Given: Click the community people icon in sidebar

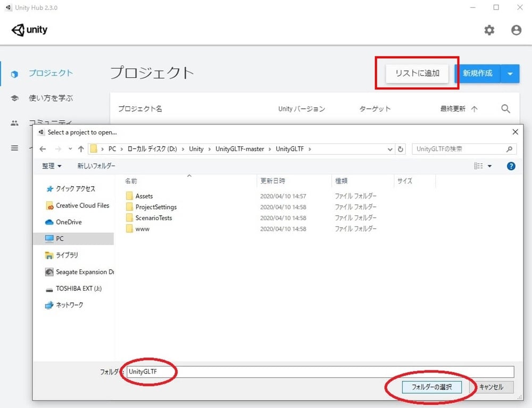Looking at the screenshot, I should [x=14, y=123].
